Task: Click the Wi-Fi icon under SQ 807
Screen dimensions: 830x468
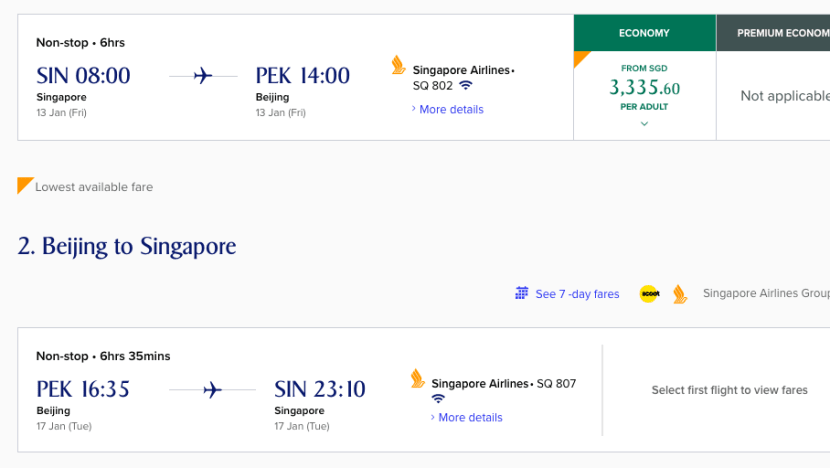Action: click(x=438, y=399)
